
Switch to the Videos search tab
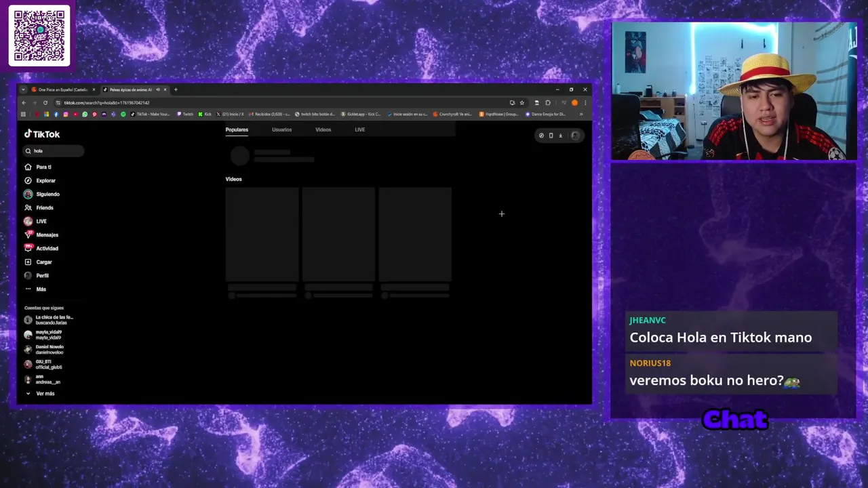[323, 129]
